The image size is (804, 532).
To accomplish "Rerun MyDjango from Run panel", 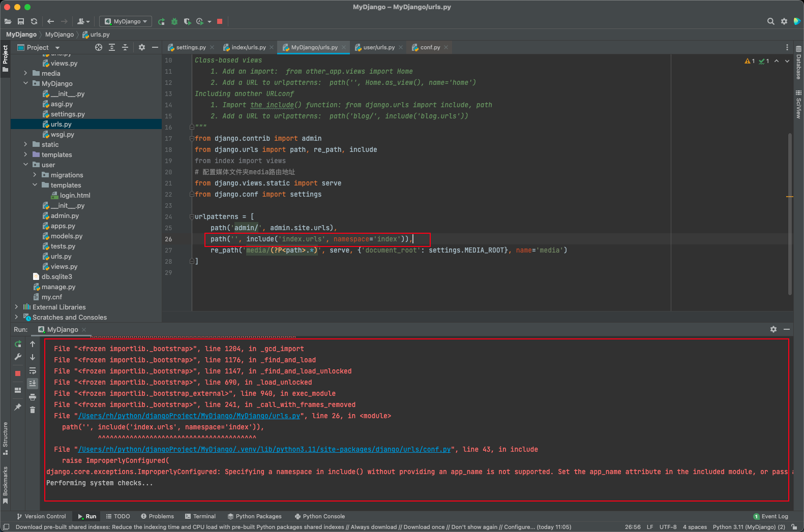I will [x=18, y=344].
